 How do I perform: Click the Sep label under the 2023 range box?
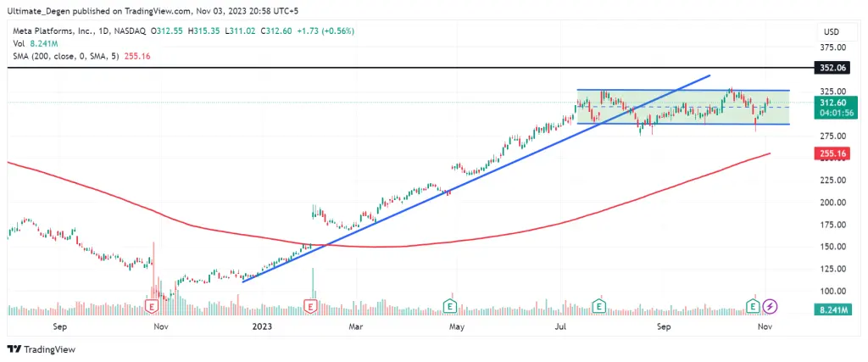(x=664, y=327)
